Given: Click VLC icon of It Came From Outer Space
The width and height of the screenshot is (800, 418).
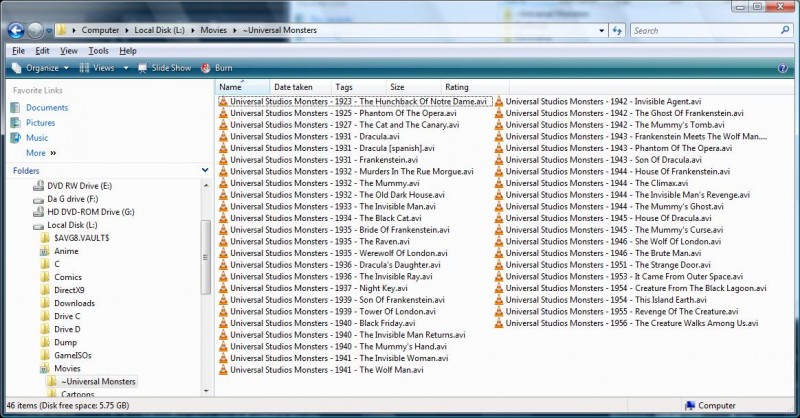Looking at the screenshot, I should 499,277.
